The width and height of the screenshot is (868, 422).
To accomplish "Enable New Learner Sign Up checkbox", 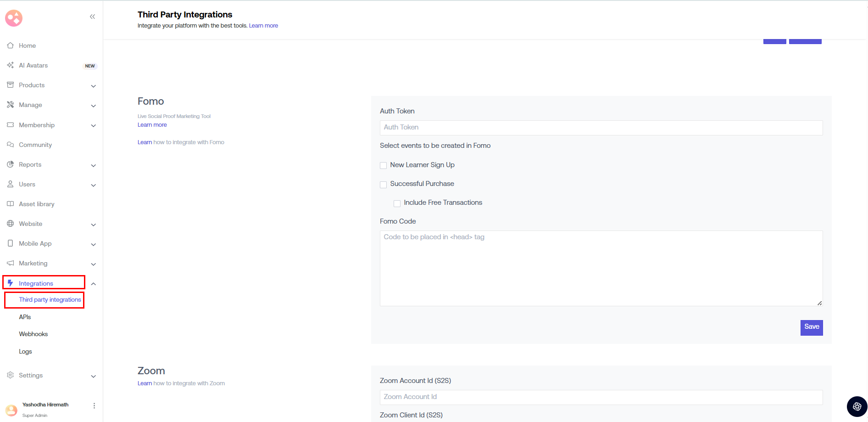I will (384, 165).
